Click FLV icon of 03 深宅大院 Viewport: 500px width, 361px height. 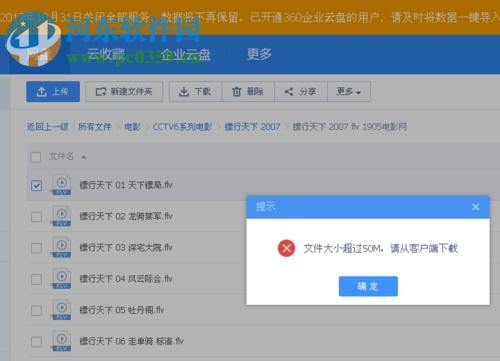pos(61,248)
